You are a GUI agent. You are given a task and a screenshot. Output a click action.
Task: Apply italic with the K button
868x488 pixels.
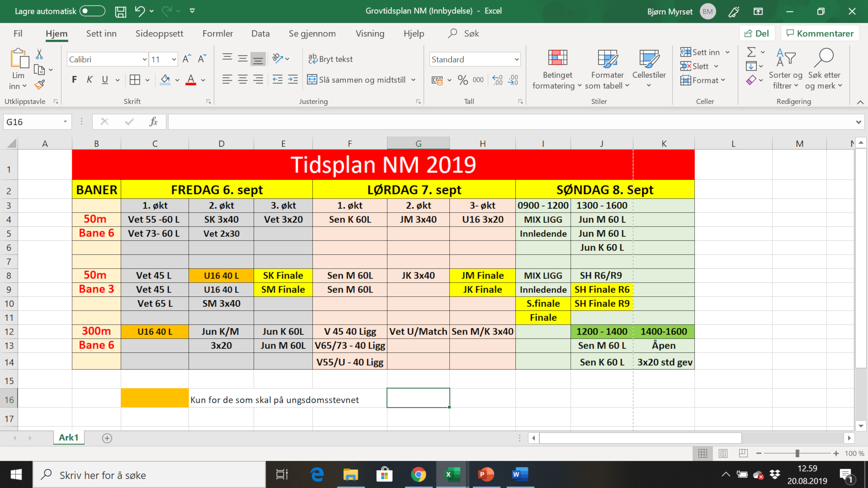pyautogui.click(x=90, y=80)
